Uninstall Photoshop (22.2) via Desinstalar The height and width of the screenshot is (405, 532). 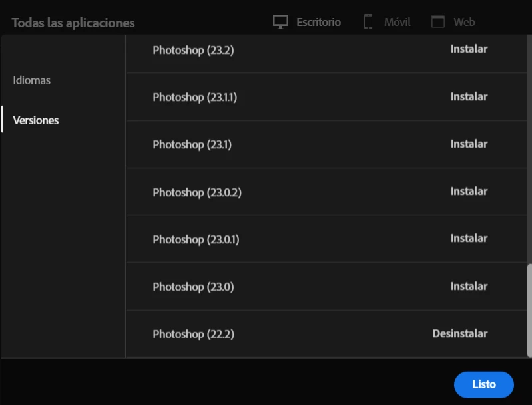point(459,333)
